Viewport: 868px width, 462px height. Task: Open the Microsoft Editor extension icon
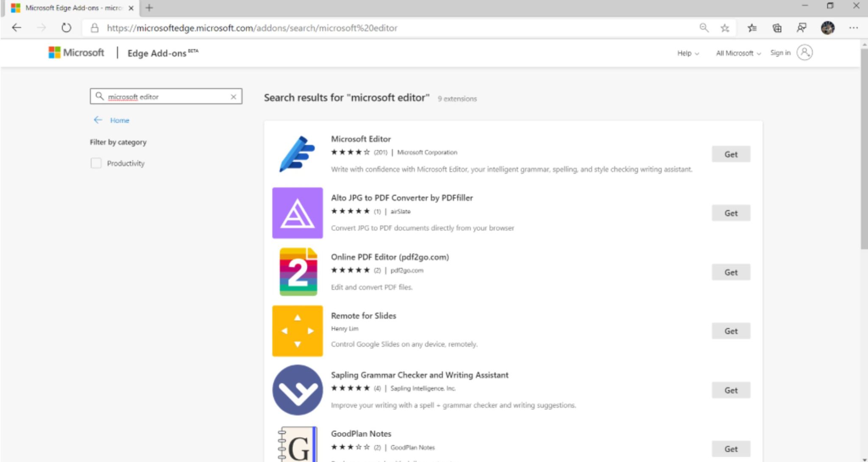pos(297,153)
